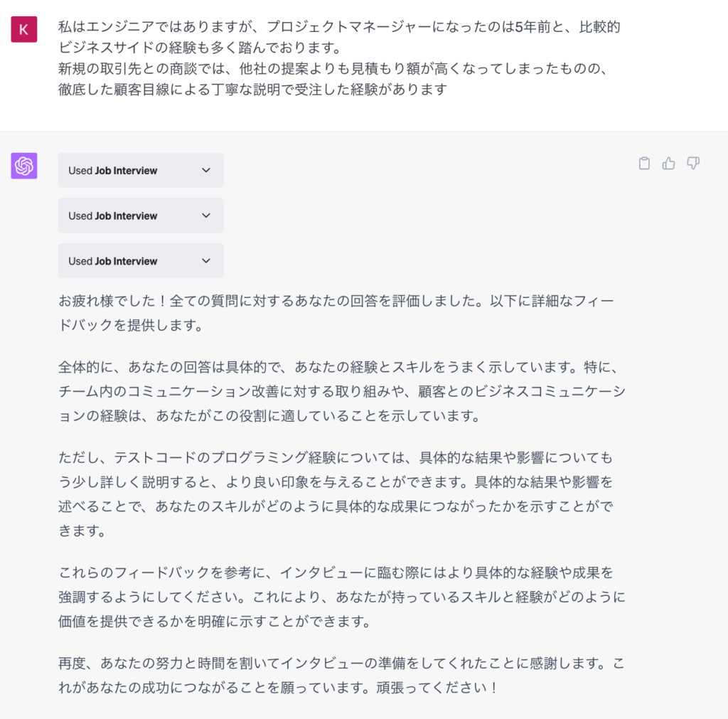728x719 pixels.
Task: Click the user message starting 私はエンジニアではありますが
Action: pyautogui.click(x=339, y=58)
